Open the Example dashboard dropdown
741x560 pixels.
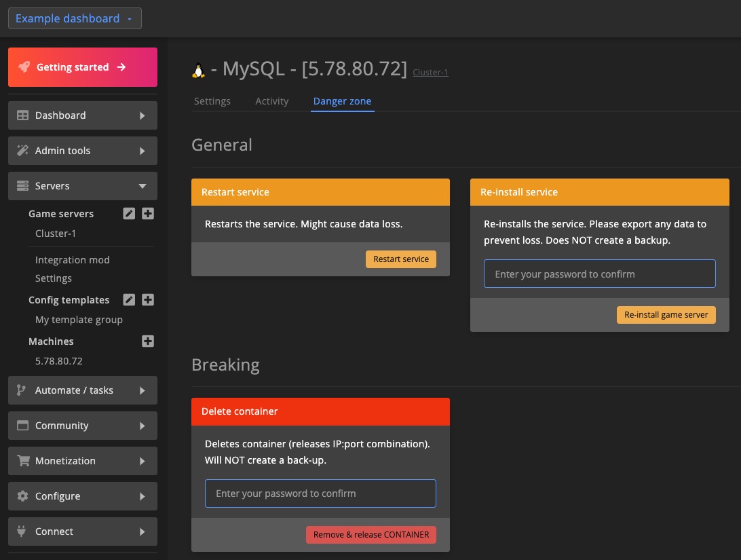75,19
